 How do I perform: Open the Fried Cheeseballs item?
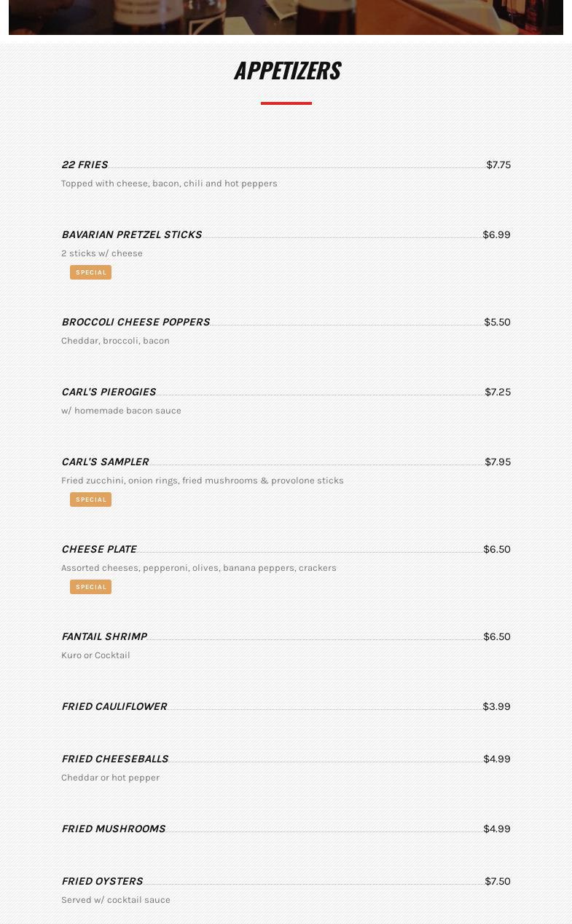pyautogui.click(x=115, y=759)
